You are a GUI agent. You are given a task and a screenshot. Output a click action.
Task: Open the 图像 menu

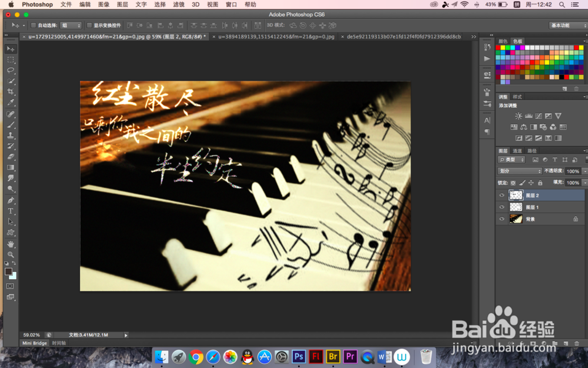pos(103,5)
